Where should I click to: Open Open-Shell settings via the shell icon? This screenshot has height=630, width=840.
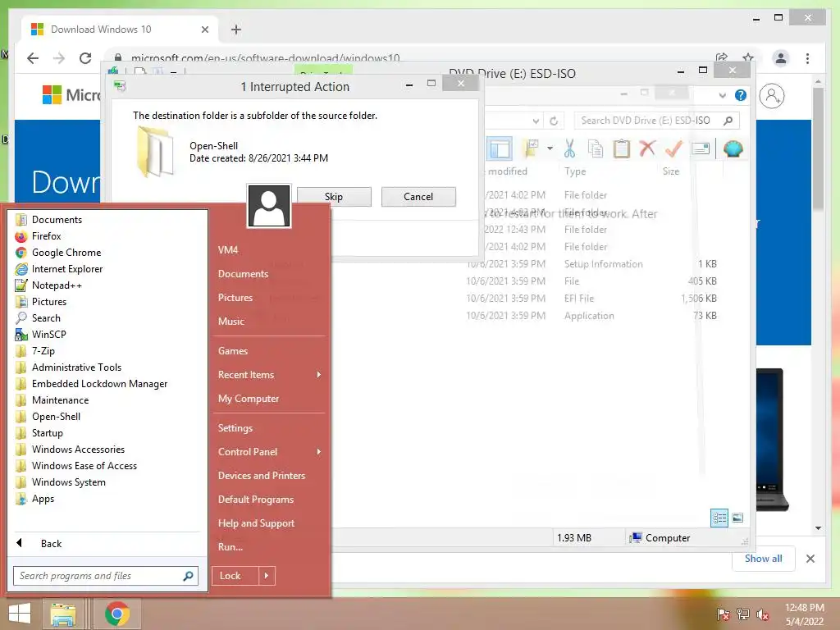(x=733, y=148)
